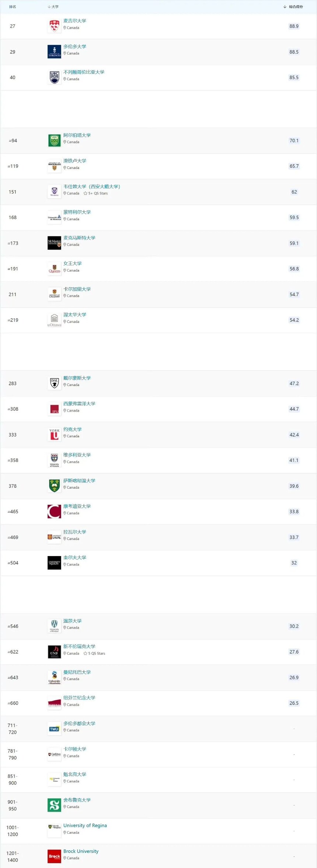The image size is (317, 868).
Task: Open University of Regina link
Action: (x=85, y=826)
